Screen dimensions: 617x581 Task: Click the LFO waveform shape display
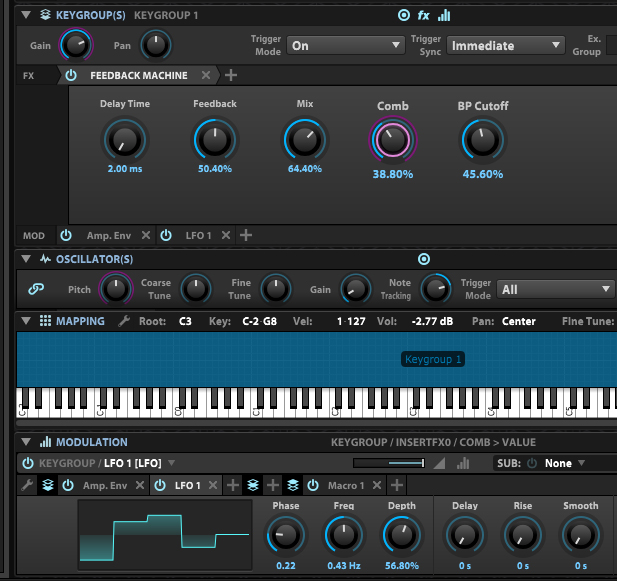pos(165,535)
